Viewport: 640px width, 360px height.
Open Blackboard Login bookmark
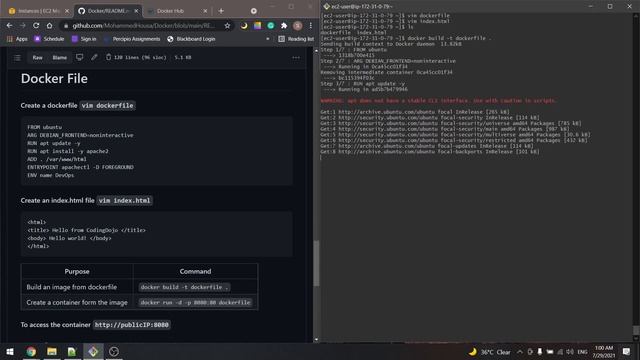[x=191, y=39]
